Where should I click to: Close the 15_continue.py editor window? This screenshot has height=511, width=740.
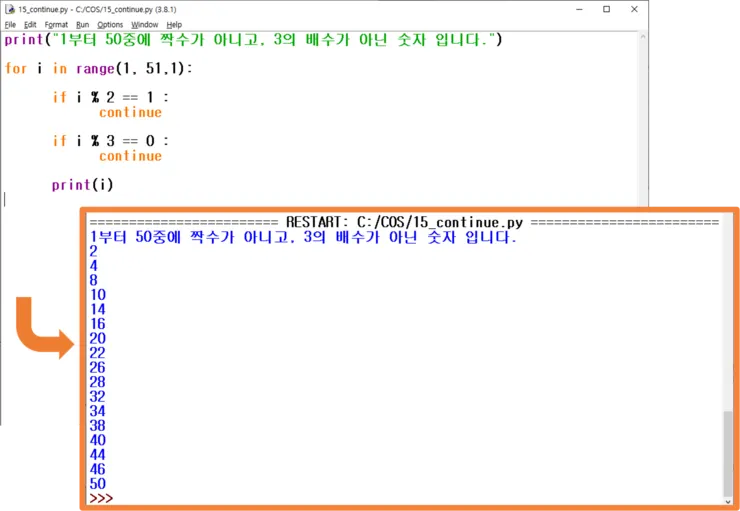point(634,9)
